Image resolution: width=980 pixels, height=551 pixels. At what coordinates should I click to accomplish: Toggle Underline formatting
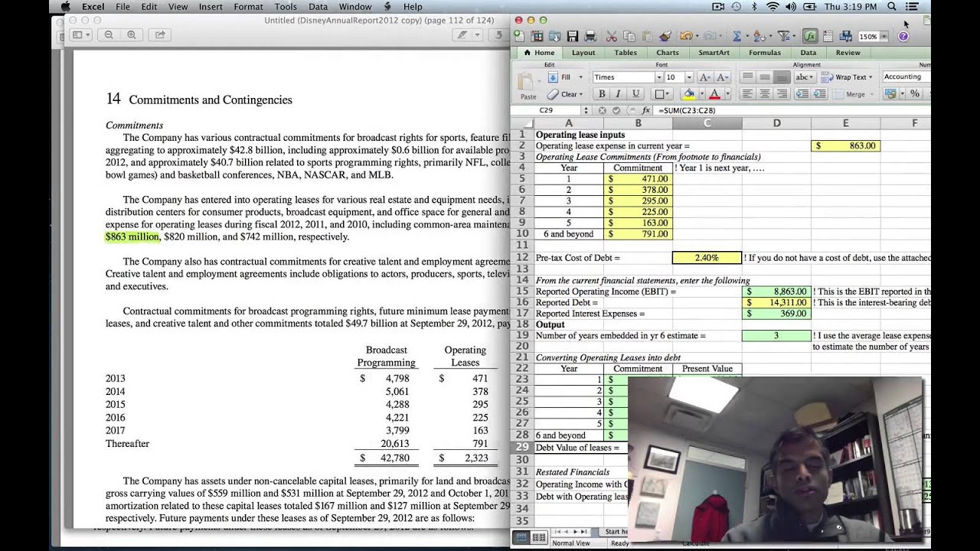pyautogui.click(x=635, y=93)
